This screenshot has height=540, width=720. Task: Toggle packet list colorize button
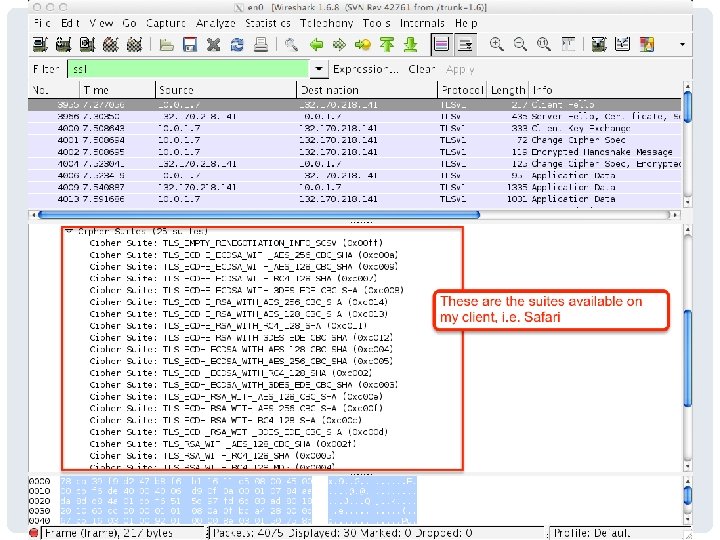[441, 45]
